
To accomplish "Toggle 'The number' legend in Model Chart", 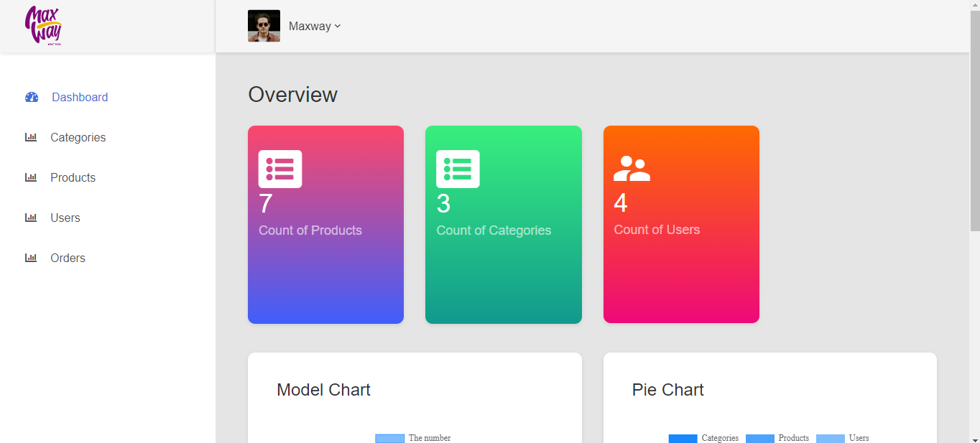I will pyautogui.click(x=413, y=438).
